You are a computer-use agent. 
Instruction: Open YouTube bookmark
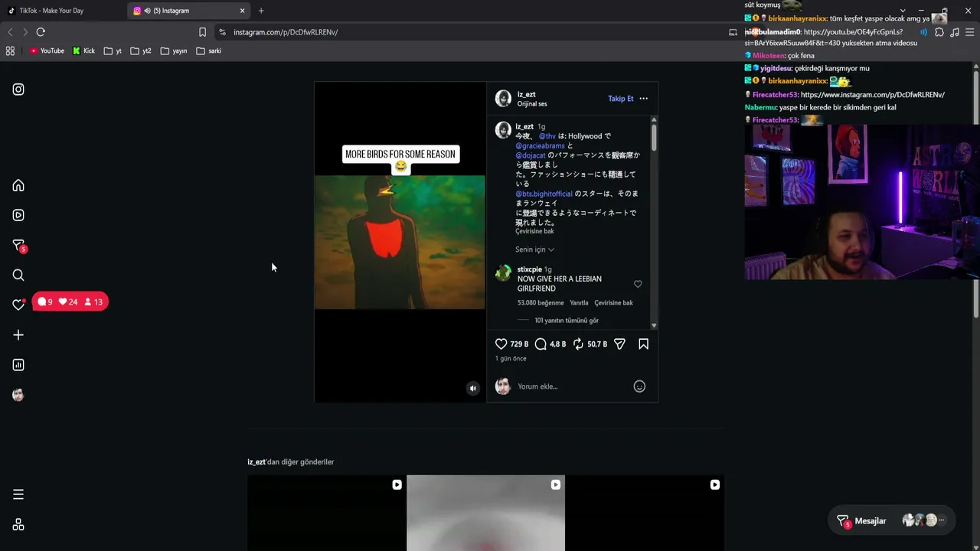pos(47,51)
